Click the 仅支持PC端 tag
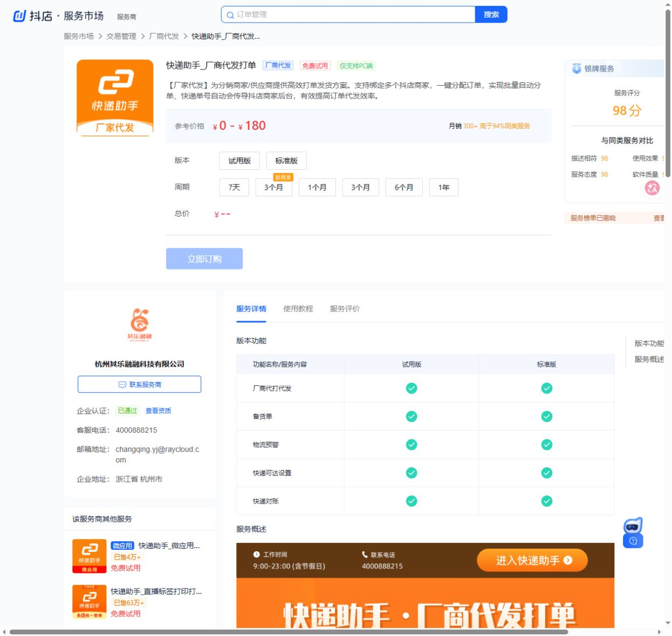Viewport: 672px width, 636px height. click(356, 66)
